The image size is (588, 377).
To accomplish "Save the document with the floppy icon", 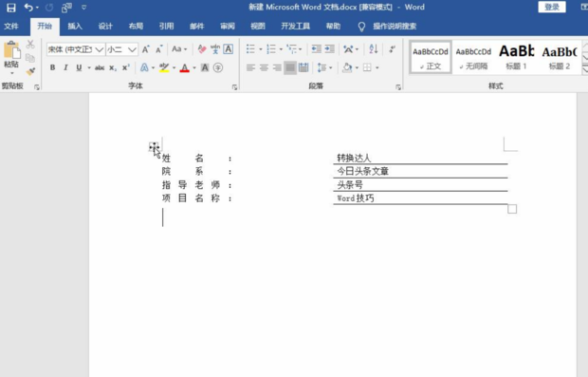I will (x=11, y=8).
